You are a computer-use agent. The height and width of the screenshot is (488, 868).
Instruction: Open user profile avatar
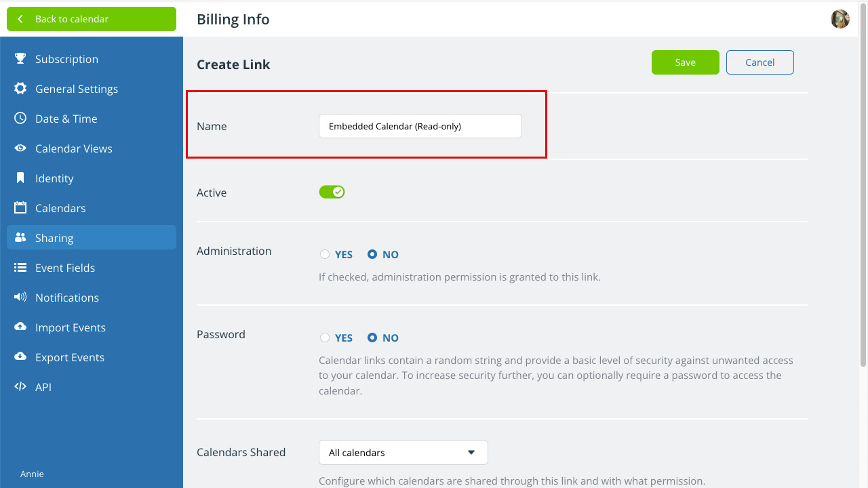tap(840, 19)
